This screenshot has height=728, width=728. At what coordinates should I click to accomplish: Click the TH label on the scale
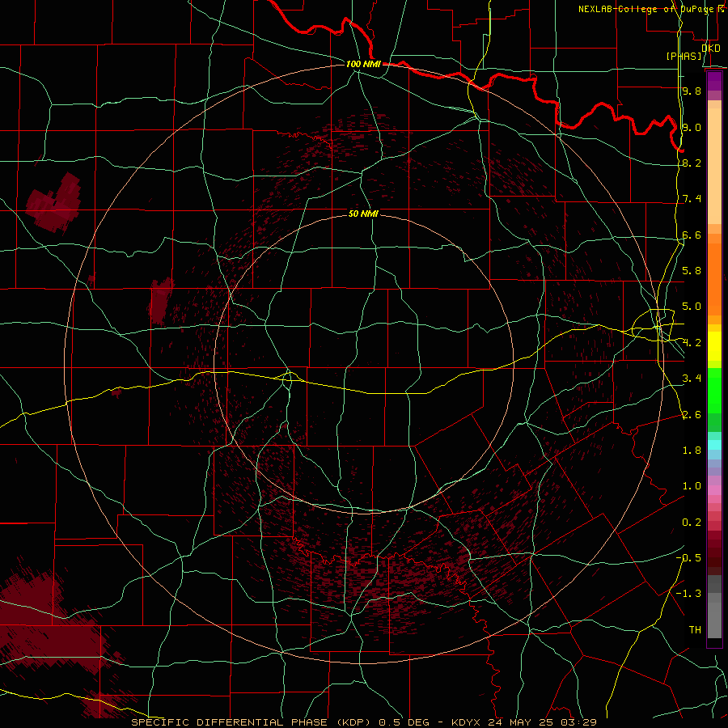click(x=695, y=630)
